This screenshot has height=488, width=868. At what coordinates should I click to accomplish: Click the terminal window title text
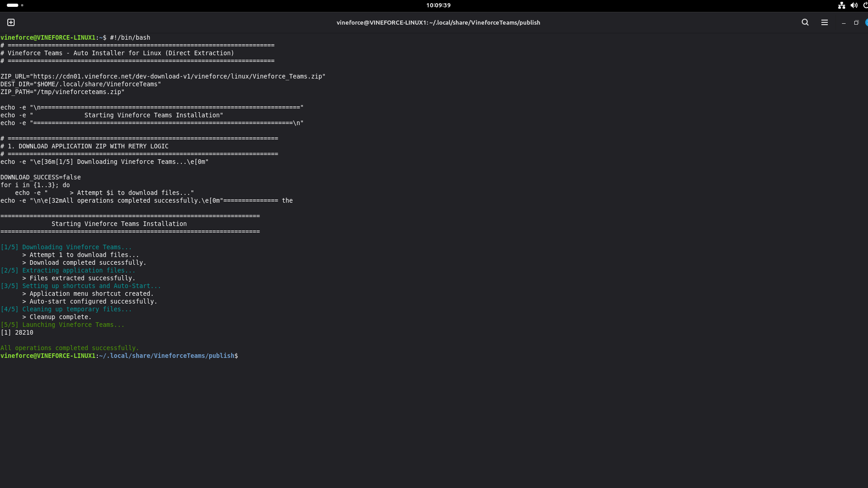pos(438,22)
